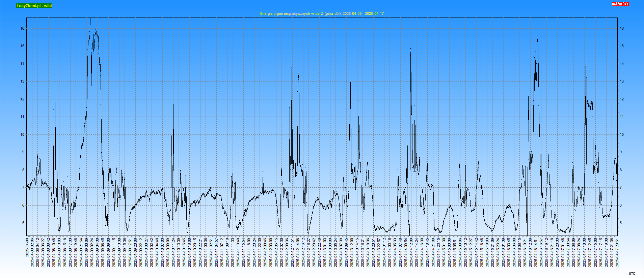
Task: Click the yellow chart title text
Action: tap(322, 13)
